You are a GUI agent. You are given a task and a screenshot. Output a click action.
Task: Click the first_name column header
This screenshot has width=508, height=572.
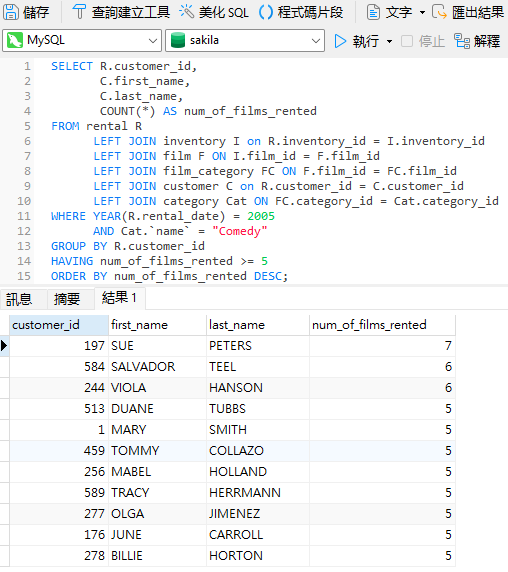(158, 325)
